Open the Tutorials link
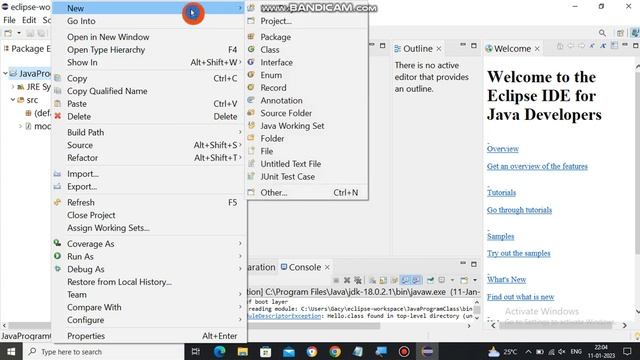 501,193
